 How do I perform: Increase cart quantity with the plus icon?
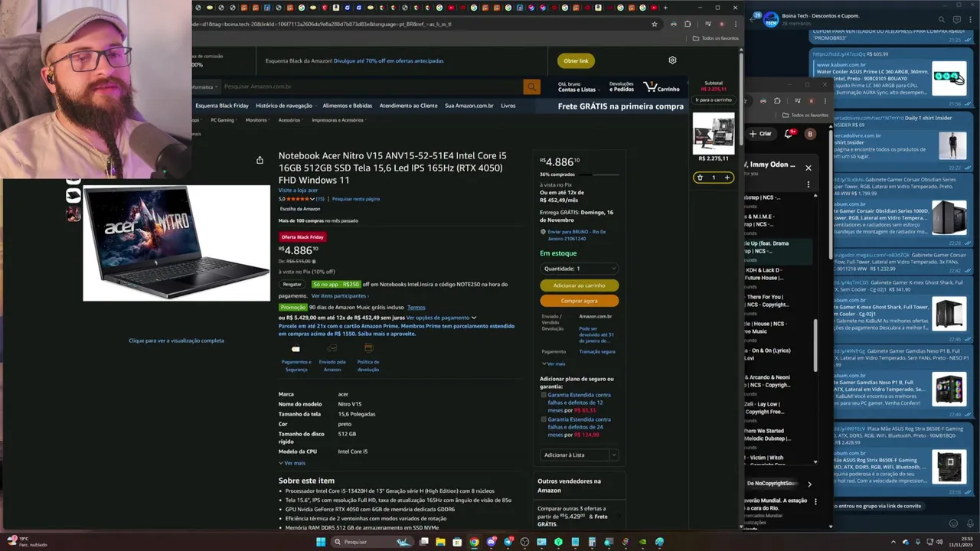point(727,178)
